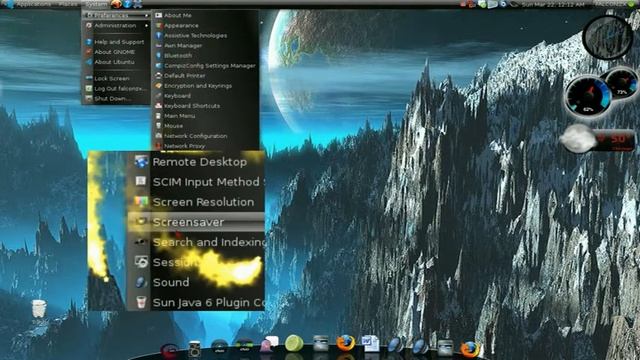Open the Writer document icon in dock

(x=371, y=344)
